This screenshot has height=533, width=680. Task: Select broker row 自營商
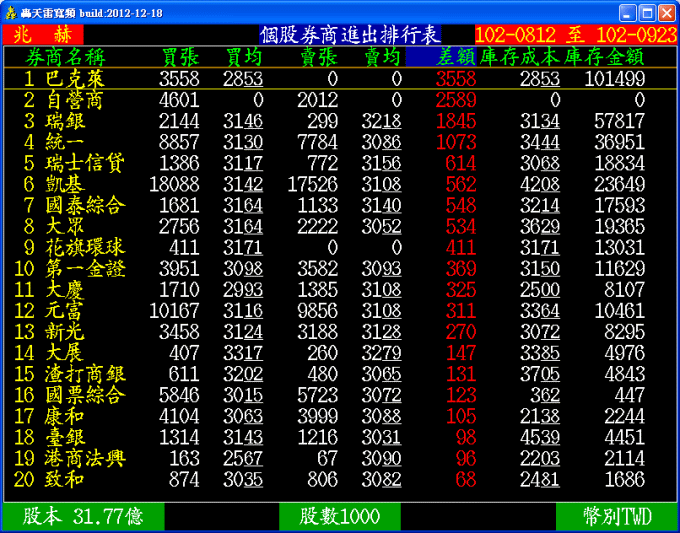340,100
